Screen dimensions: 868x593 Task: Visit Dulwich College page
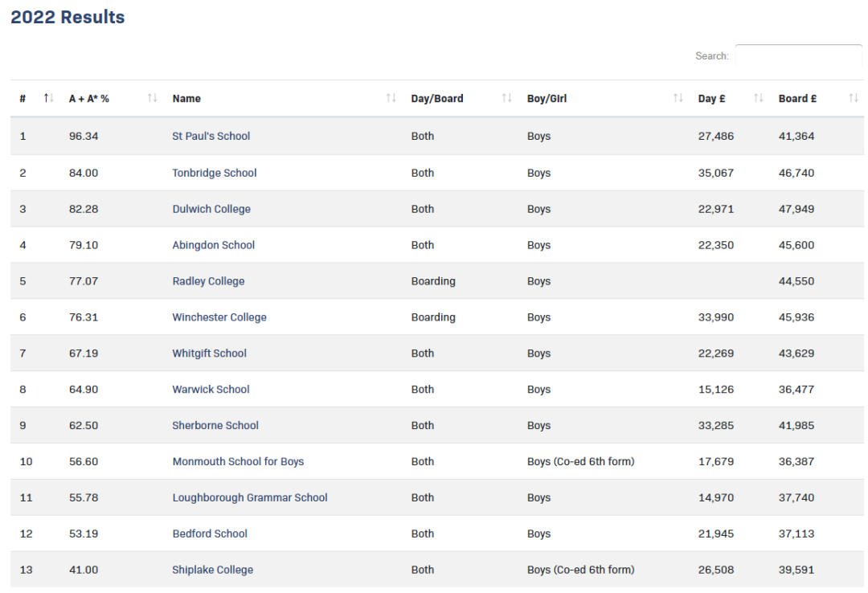coord(211,209)
